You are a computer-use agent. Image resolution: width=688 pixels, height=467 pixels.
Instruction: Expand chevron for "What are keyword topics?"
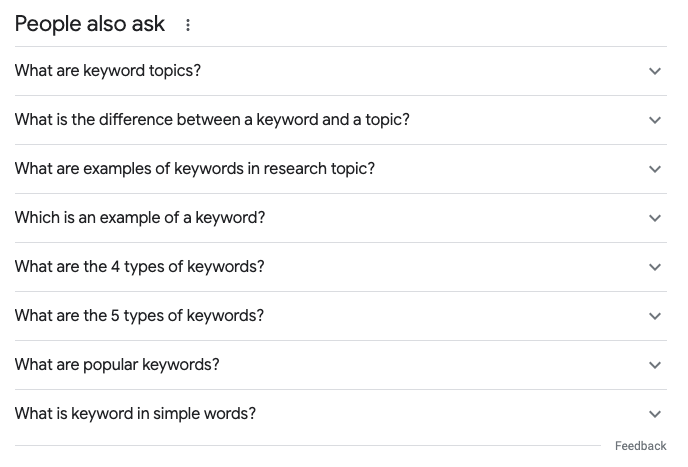click(x=655, y=71)
